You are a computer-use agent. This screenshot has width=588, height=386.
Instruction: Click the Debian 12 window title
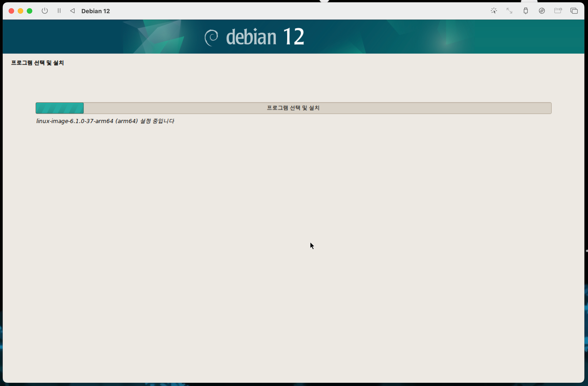coord(96,11)
